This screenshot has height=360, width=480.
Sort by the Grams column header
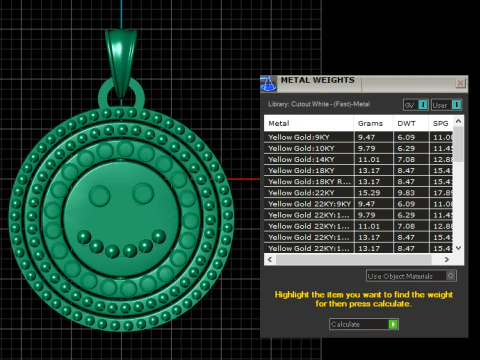(373, 123)
